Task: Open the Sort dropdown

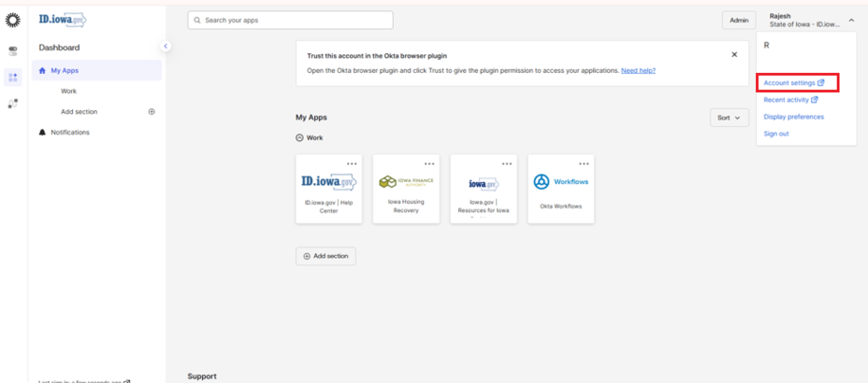Action: [x=729, y=118]
